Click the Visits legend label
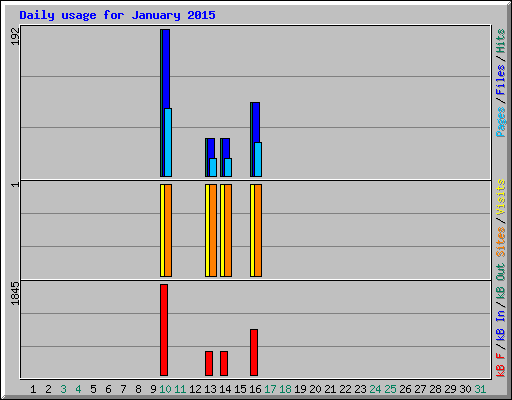The image size is (512, 400). (501, 198)
